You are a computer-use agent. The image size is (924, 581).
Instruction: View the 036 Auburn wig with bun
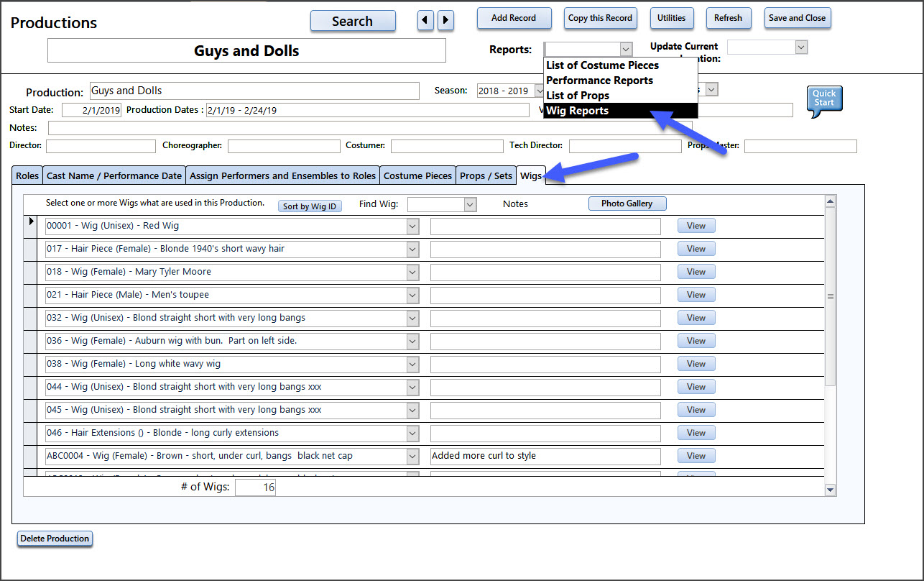click(696, 341)
